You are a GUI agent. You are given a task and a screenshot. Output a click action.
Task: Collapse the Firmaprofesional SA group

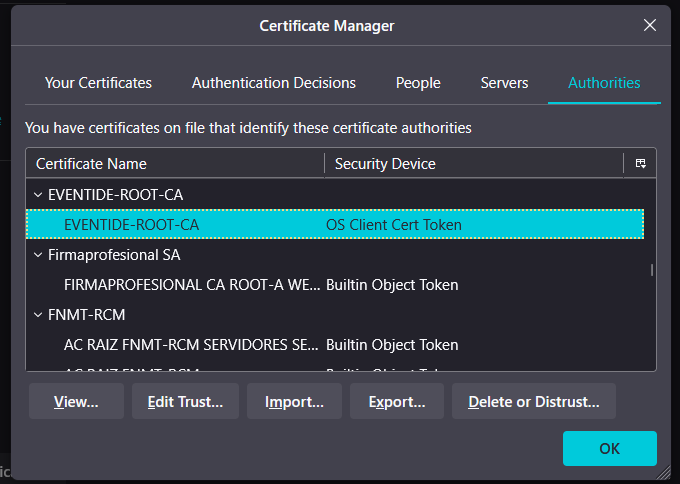pos(38,255)
